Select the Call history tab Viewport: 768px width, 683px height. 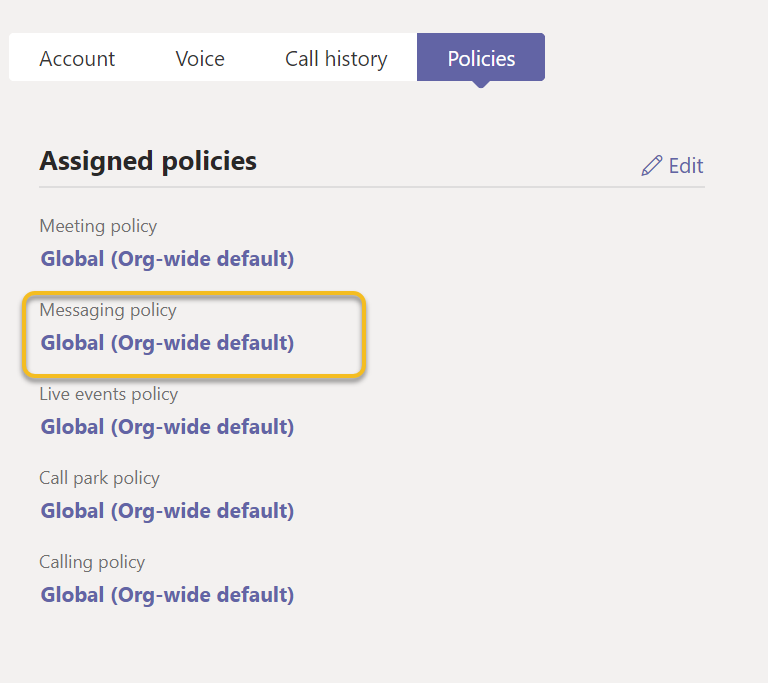pyautogui.click(x=336, y=59)
